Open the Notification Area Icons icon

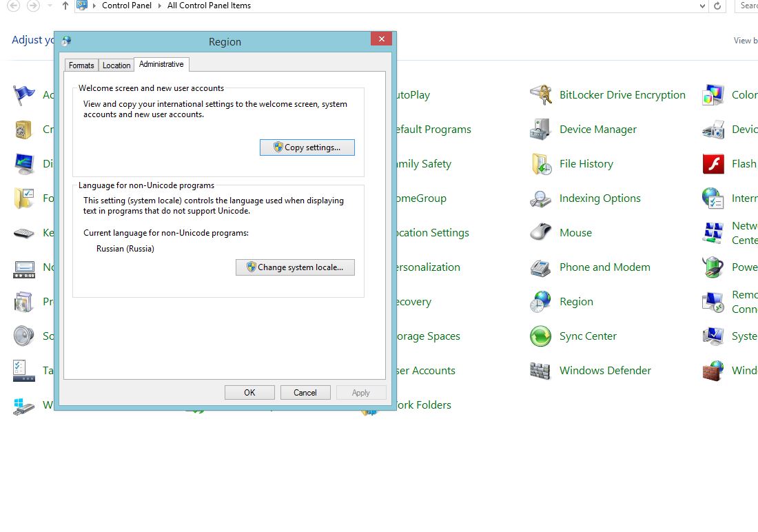[x=23, y=269]
